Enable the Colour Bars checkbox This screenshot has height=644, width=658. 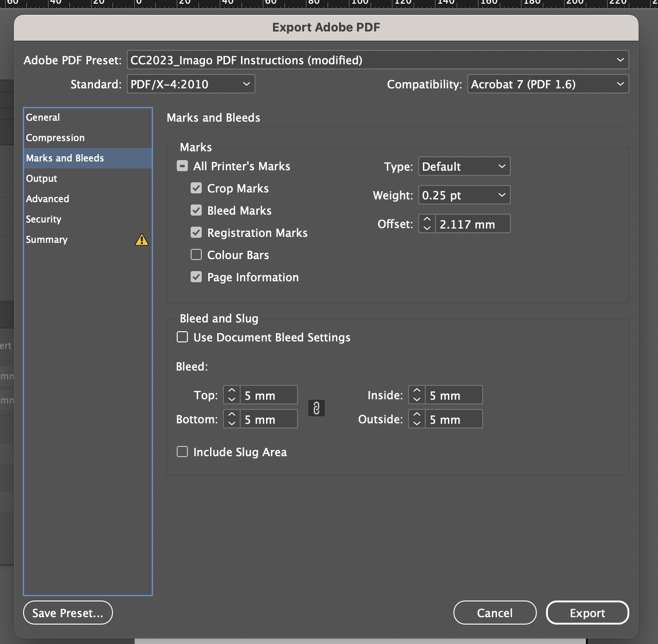point(196,254)
